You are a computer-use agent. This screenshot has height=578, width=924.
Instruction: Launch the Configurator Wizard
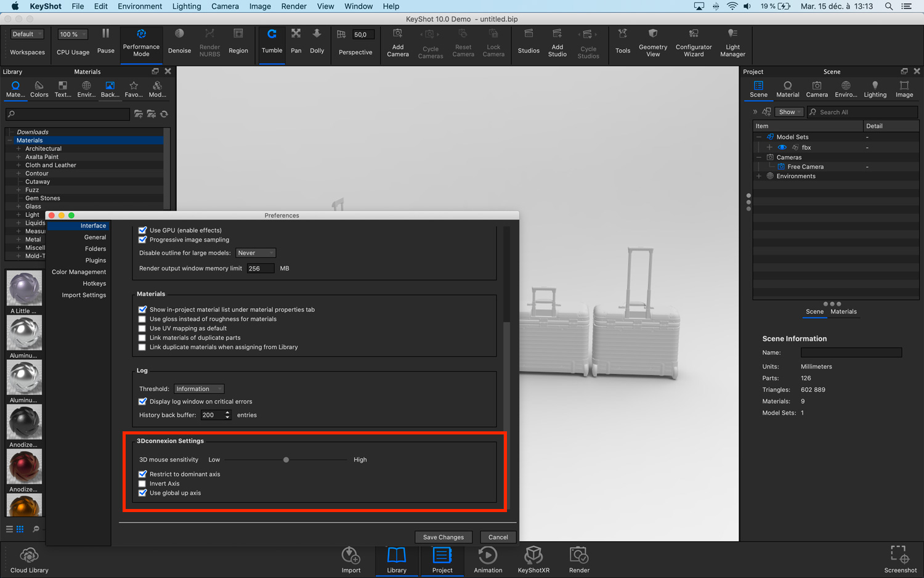(x=694, y=43)
